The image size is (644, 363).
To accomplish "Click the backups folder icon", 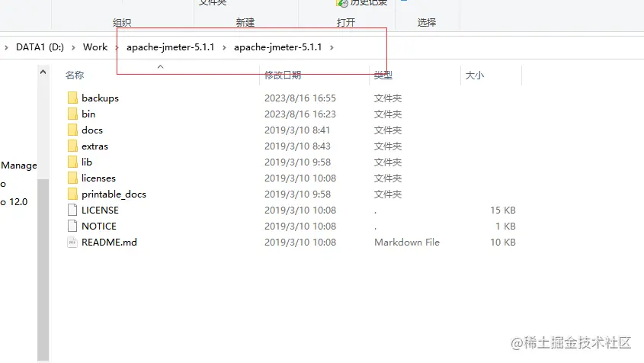I will 72,98.
